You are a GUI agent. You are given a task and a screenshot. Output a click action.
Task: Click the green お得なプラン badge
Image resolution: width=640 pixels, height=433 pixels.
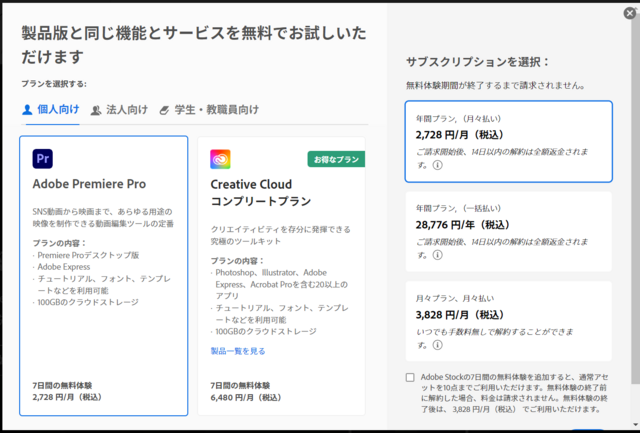click(x=336, y=160)
